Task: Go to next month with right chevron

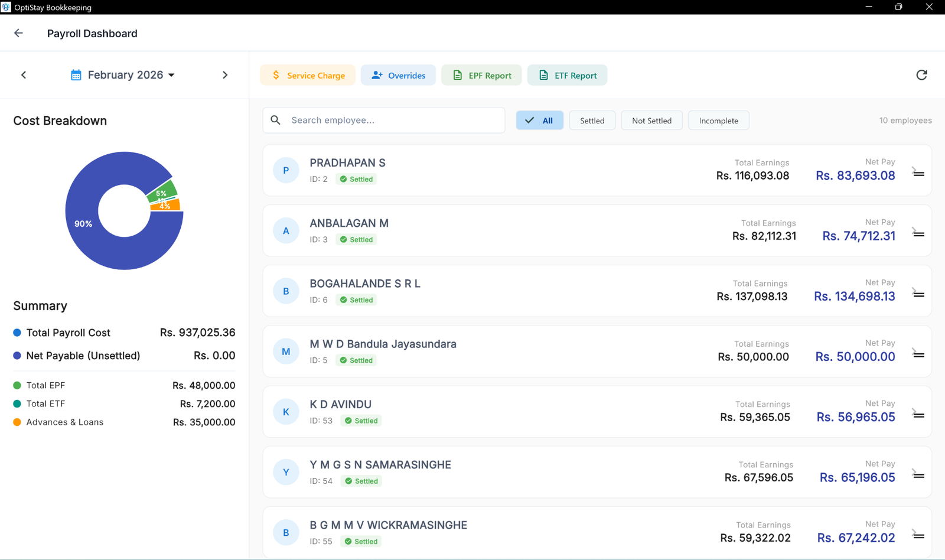Action: (x=225, y=75)
